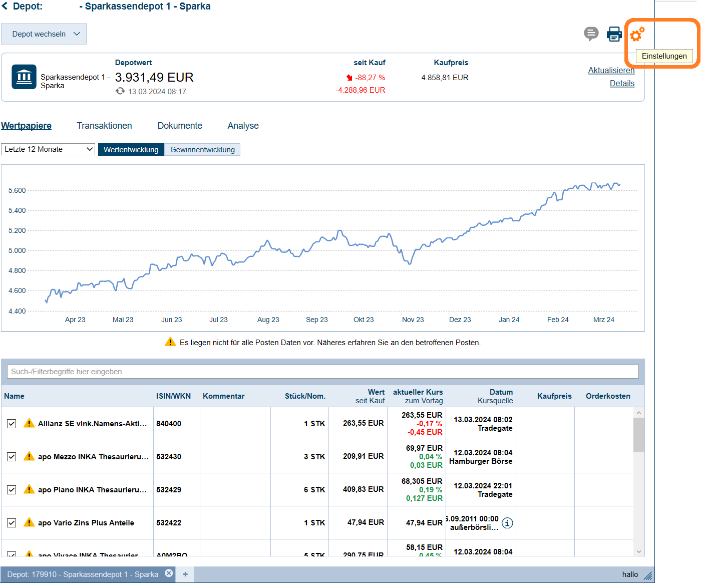This screenshot has height=588, width=701.
Task: Close the Depot 179910 tab
Action: (169, 573)
